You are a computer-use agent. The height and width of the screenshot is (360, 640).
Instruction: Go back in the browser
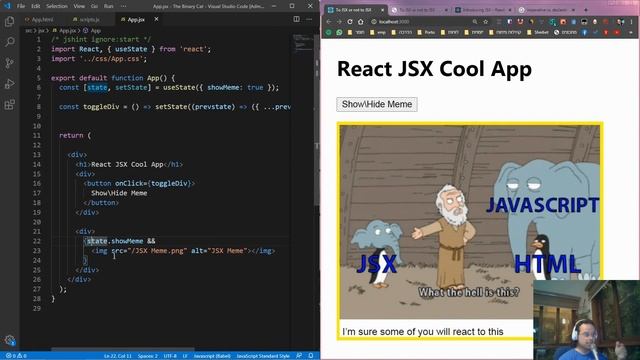tap(329, 22)
